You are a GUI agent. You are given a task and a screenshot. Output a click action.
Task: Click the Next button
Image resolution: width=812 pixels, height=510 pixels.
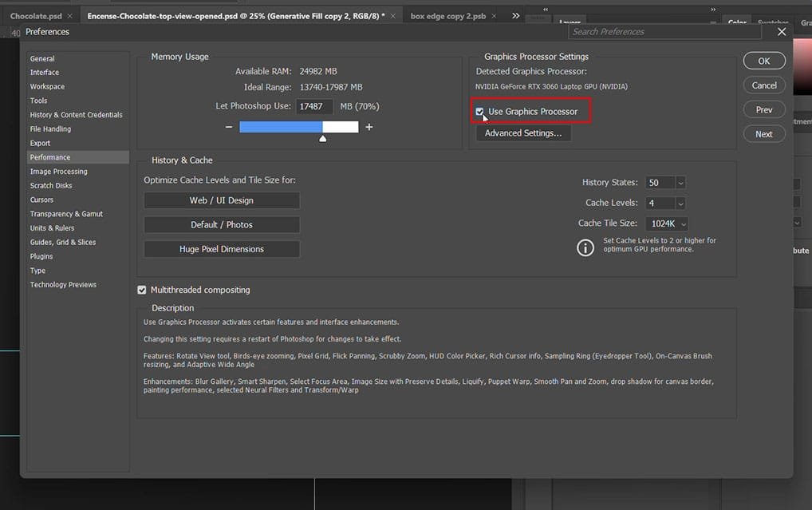[764, 134]
